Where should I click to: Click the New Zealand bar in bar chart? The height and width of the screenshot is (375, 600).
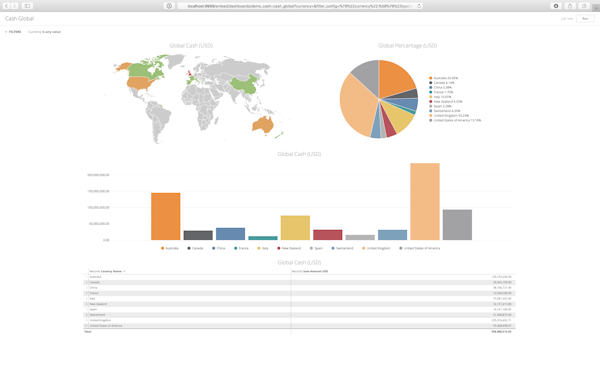(x=328, y=235)
